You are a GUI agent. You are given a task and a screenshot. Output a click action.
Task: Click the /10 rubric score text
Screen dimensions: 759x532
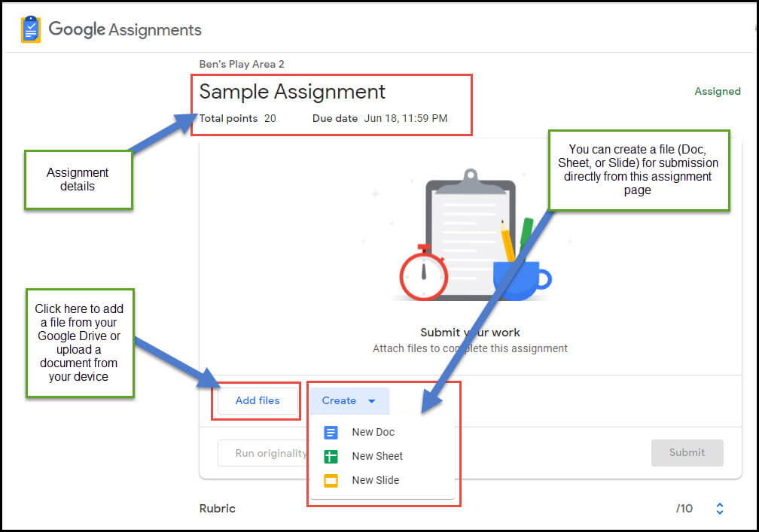pos(684,509)
